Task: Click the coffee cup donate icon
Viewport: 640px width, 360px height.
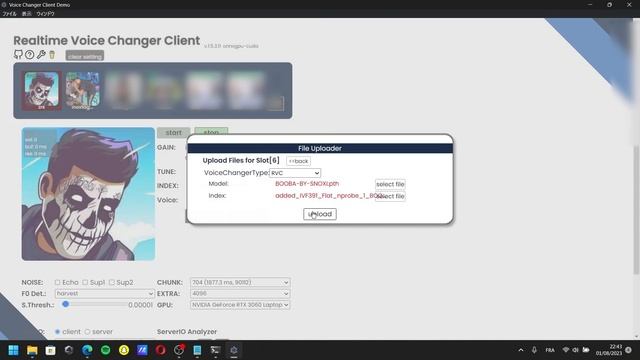Action: click(52, 54)
